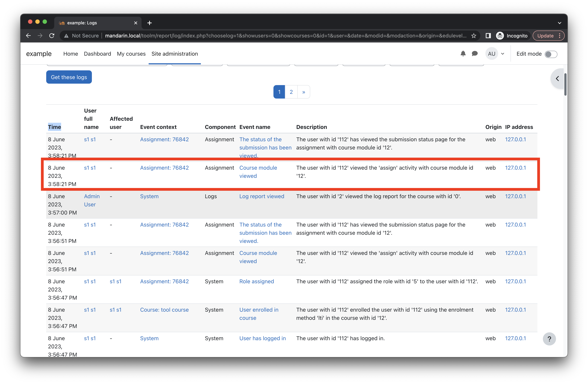Expand the user menu dropdown arrow
The width and height of the screenshot is (588, 384).
click(x=502, y=54)
